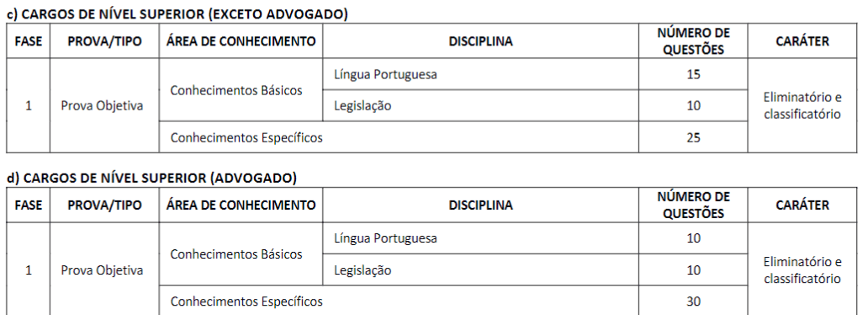Click the DISCIPLINA header in the second table

click(x=480, y=206)
